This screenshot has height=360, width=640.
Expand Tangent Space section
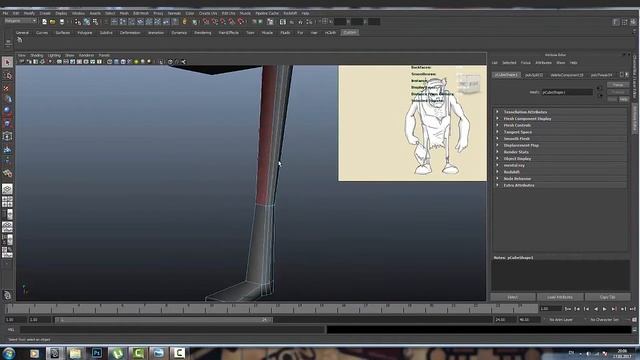[560, 132]
